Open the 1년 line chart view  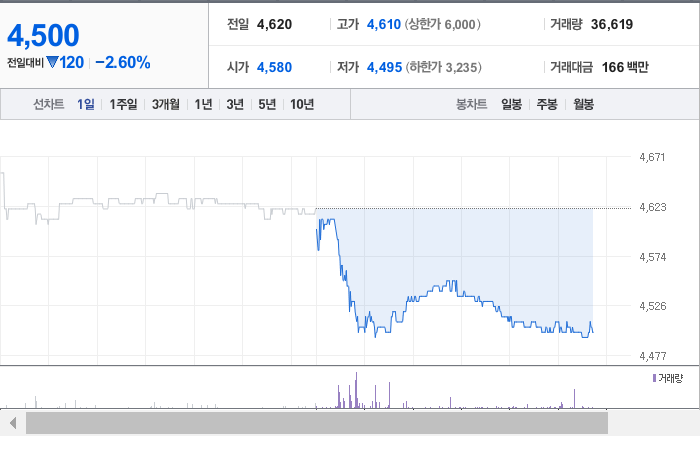(x=203, y=104)
